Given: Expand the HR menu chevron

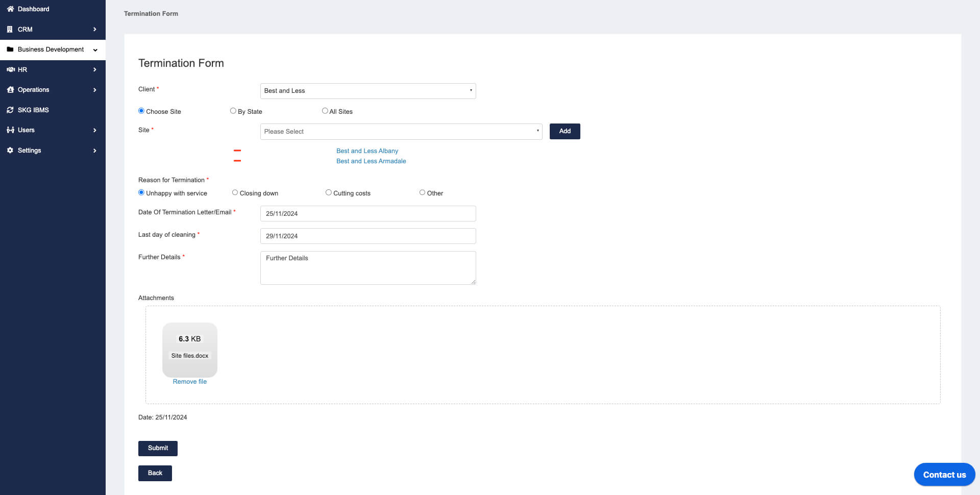Looking at the screenshot, I should (95, 70).
